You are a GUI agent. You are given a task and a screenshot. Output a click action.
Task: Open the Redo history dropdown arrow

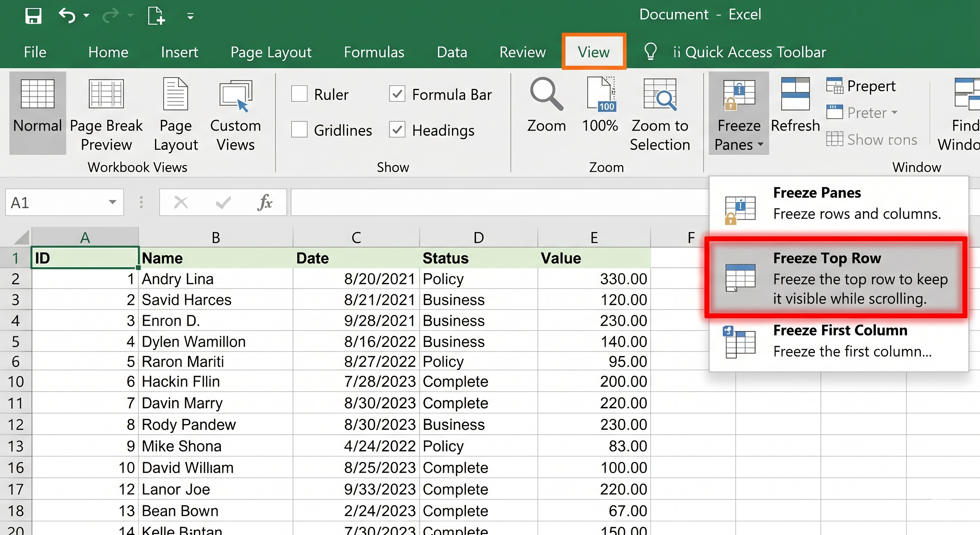(130, 16)
